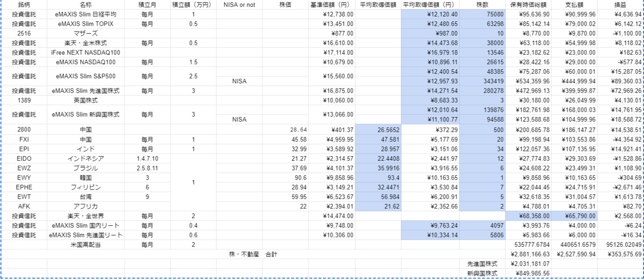Click the 95126.02049 profit cell
The image size is (644, 280).
pos(620,245)
